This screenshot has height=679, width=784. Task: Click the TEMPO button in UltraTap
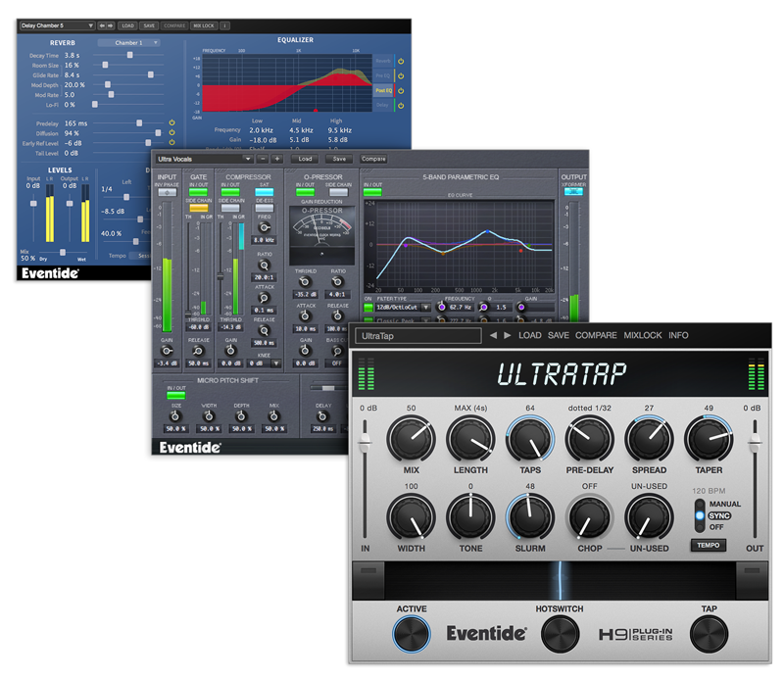(706, 545)
